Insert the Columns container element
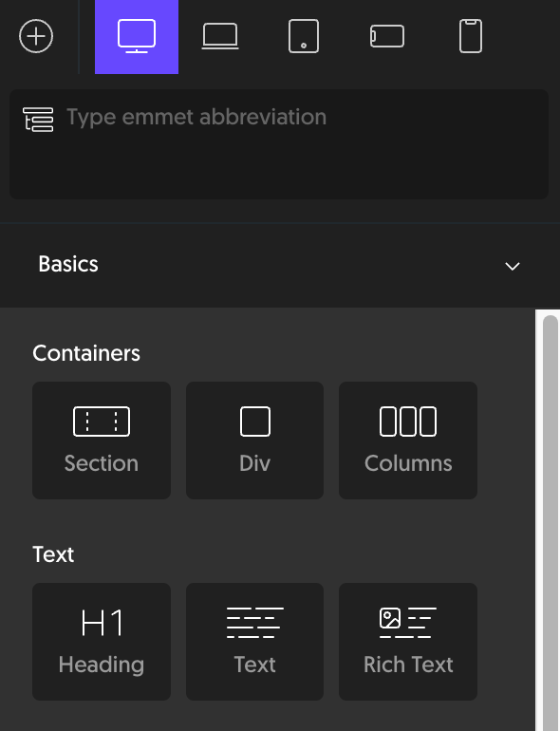This screenshot has height=731, width=560. [x=408, y=440]
